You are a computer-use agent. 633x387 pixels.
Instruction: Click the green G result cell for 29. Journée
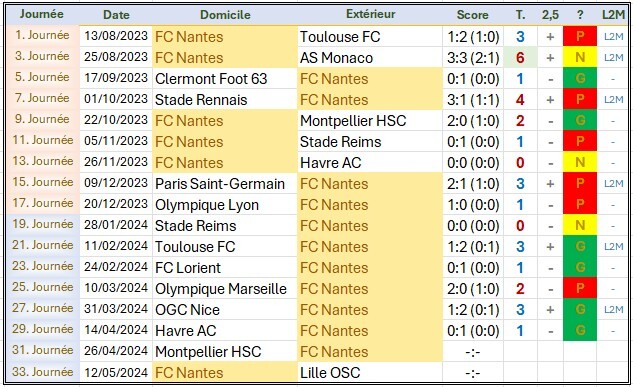pos(580,330)
